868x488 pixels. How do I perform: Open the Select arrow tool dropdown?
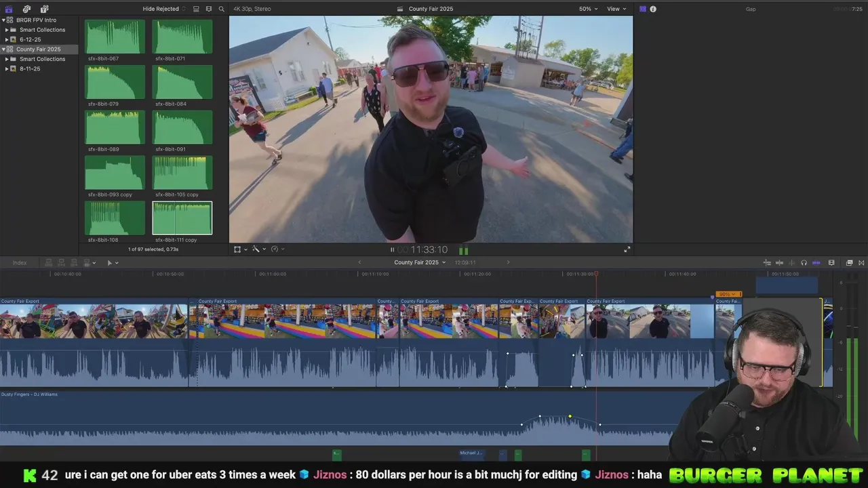pyautogui.click(x=113, y=262)
